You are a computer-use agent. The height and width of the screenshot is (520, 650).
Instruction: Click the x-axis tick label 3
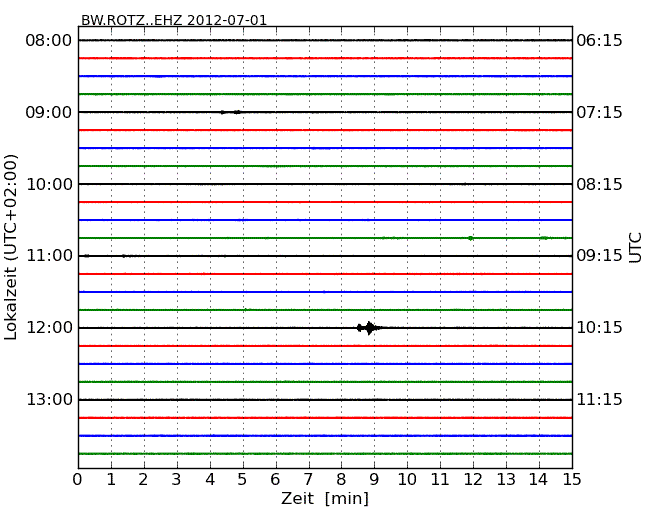(x=177, y=479)
